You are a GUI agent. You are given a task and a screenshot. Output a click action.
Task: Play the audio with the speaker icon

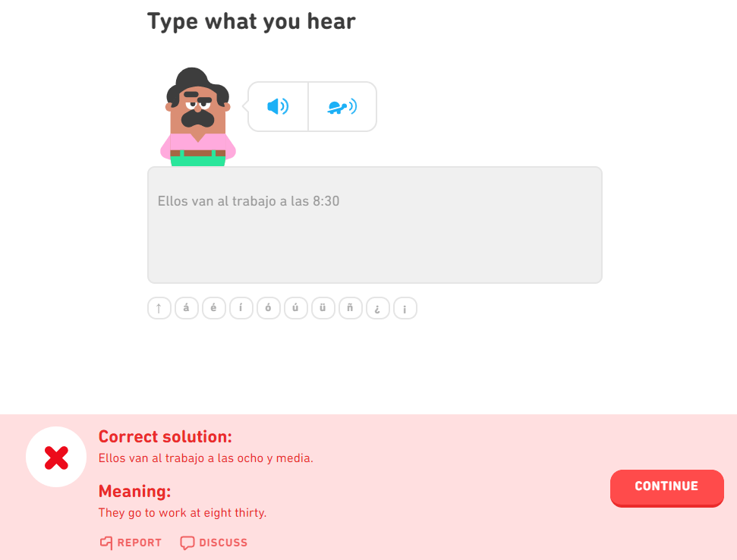coord(277,106)
